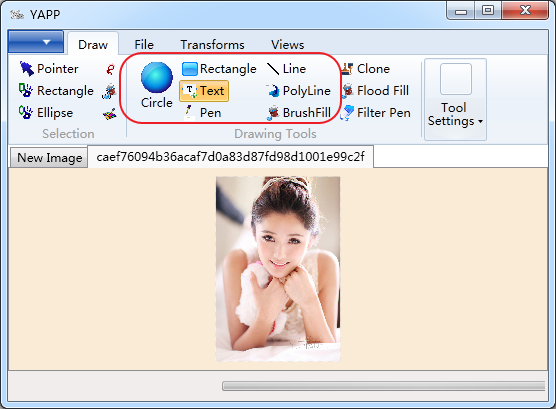556x409 pixels.
Task: Select the Pointer tool
Action: coord(49,69)
